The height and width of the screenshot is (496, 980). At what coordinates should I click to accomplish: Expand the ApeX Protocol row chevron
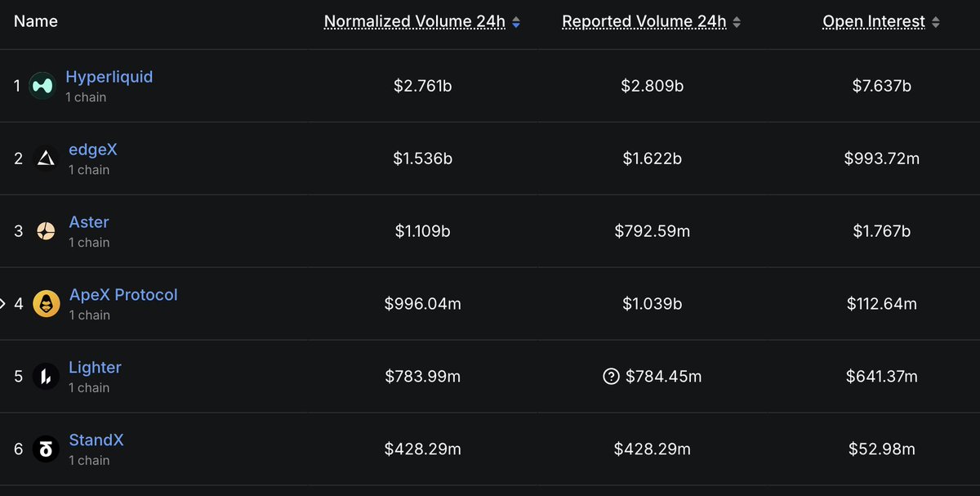(x=3, y=304)
